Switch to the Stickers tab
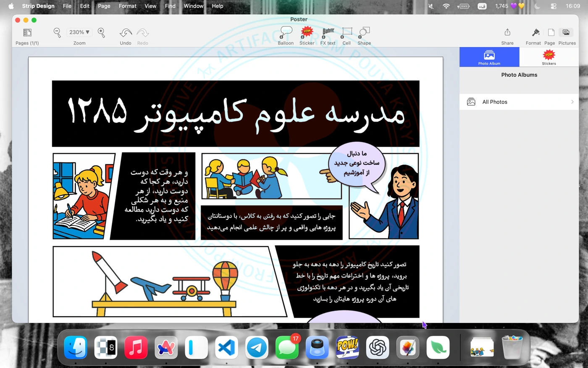588x368 pixels. [549, 57]
